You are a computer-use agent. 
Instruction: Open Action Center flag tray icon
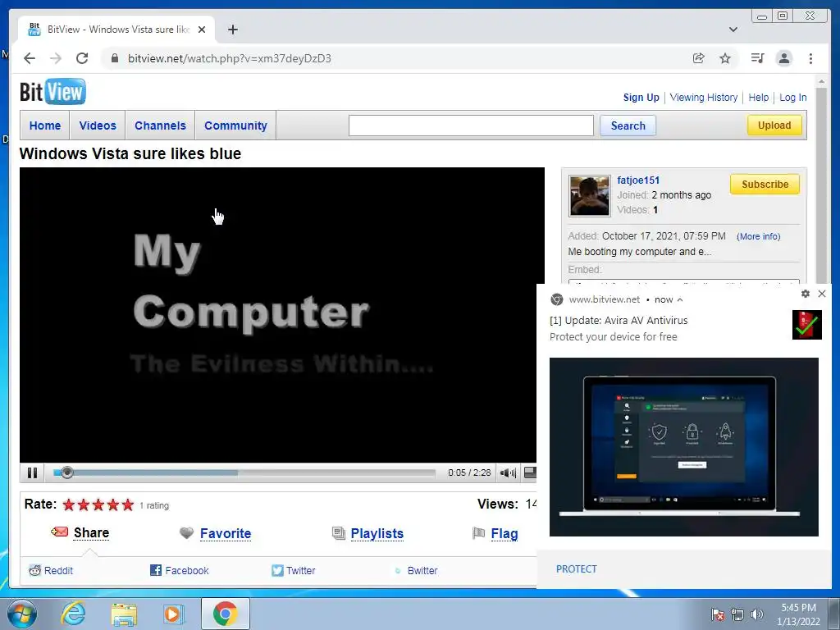click(717, 614)
